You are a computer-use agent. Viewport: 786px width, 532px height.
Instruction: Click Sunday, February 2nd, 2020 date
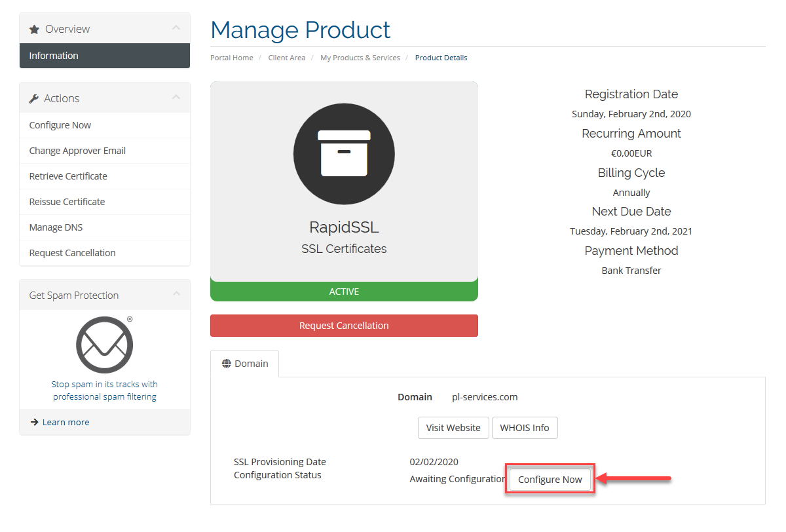pyautogui.click(x=631, y=114)
